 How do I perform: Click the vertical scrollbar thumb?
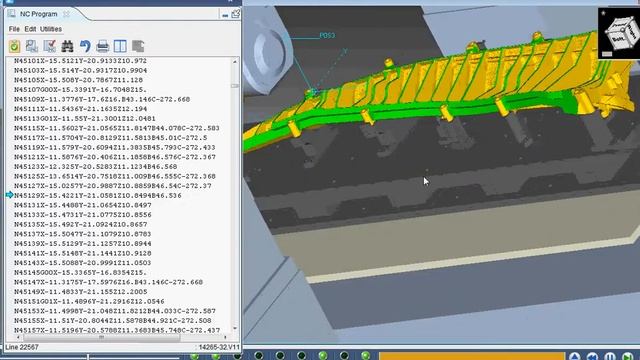pyautogui.click(x=235, y=86)
